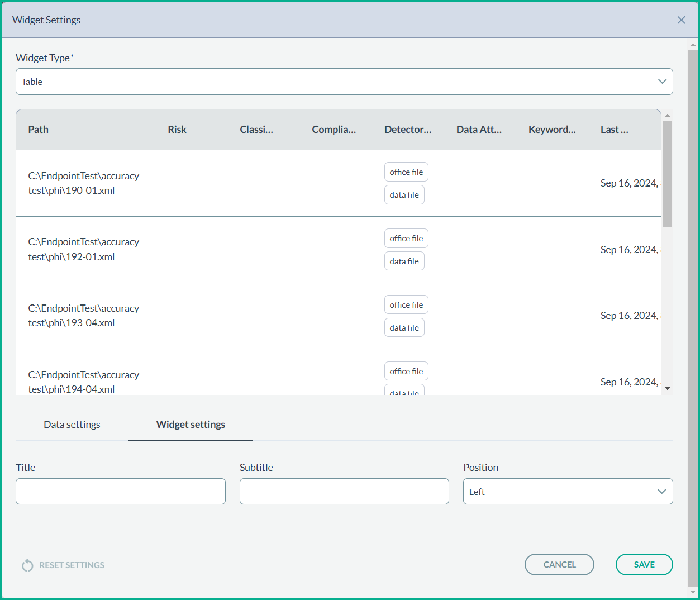
Task: Click the office file tag for 190-01.xml
Action: coord(406,172)
